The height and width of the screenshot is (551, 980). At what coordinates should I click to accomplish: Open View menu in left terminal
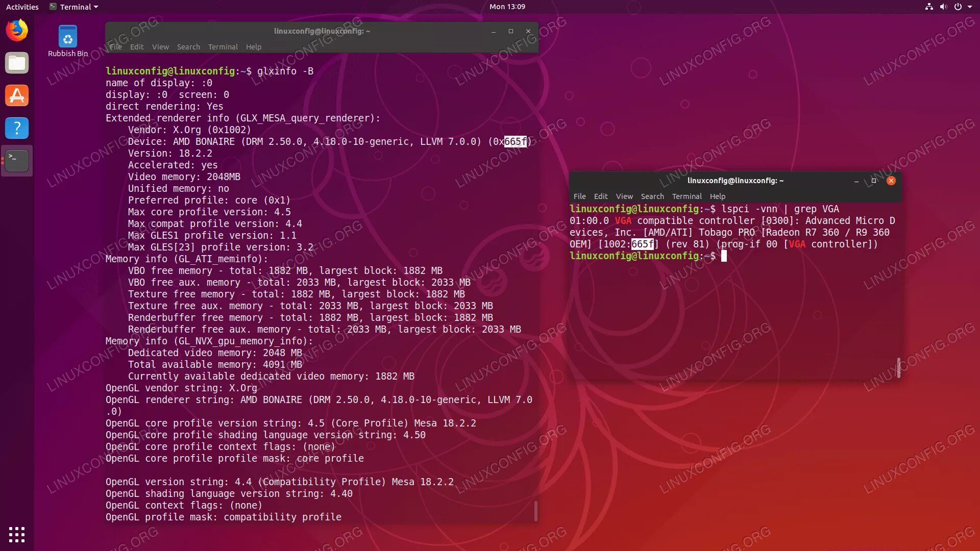click(x=160, y=47)
